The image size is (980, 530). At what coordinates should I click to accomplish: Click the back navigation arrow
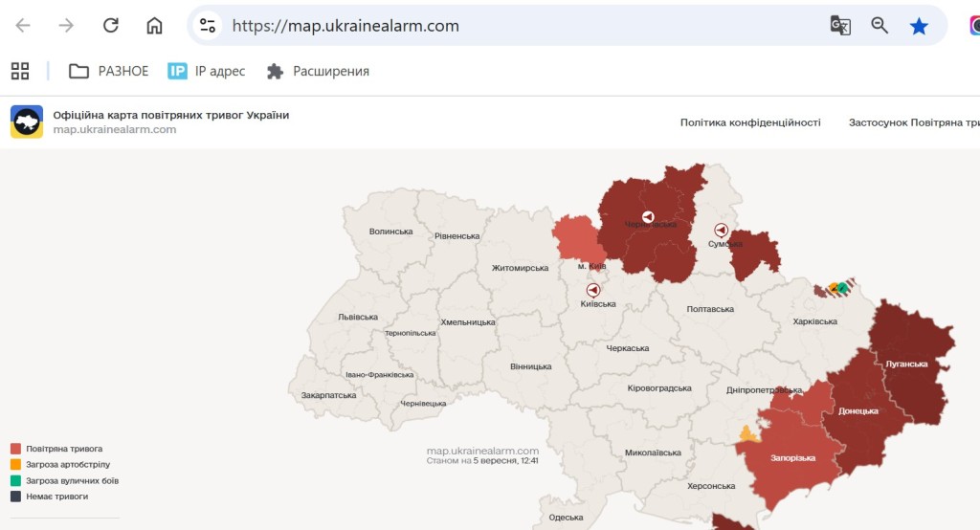tap(23, 26)
